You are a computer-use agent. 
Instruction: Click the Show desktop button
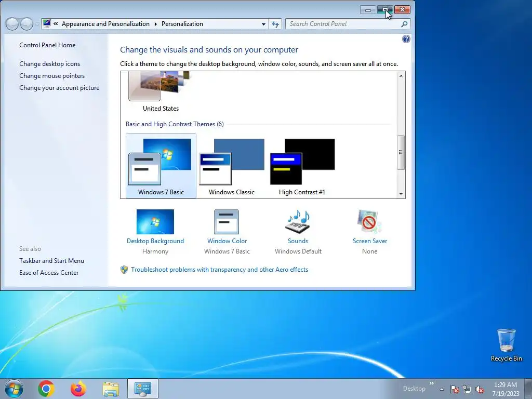(528, 389)
